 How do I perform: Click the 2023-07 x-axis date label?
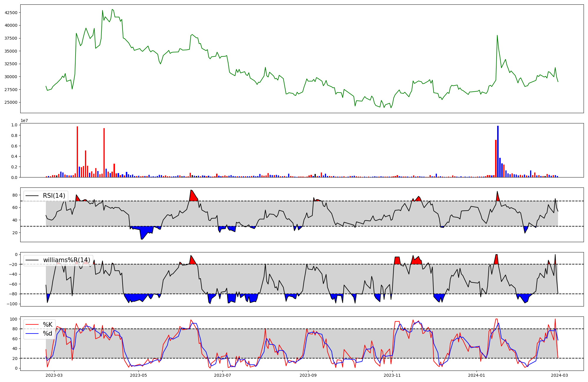223,375
